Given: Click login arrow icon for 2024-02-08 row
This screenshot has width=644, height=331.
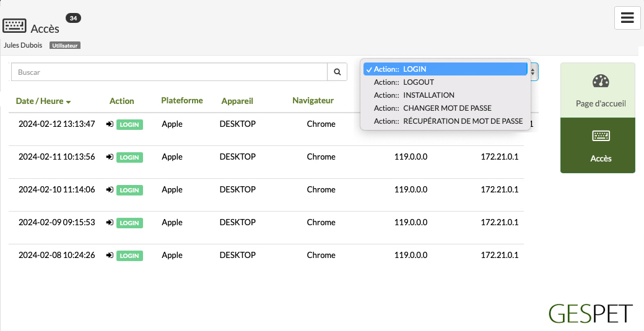Looking at the screenshot, I should [x=110, y=256].
